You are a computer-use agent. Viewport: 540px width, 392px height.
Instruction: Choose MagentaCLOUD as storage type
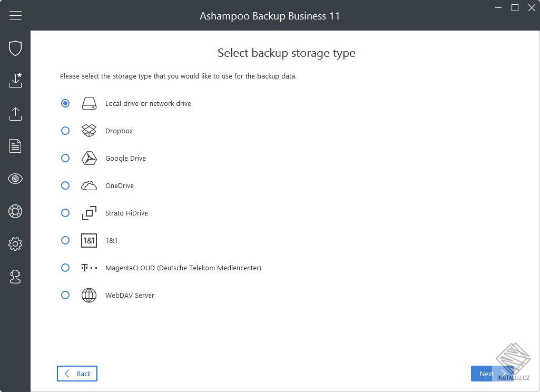click(65, 268)
